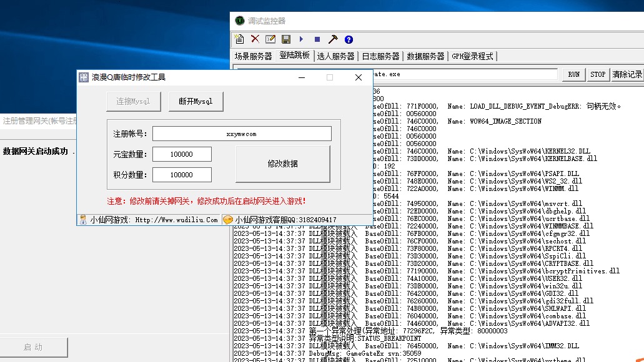Click the log line naming IMM32.DLL
This screenshot has height=362, width=644.
click(406, 346)
